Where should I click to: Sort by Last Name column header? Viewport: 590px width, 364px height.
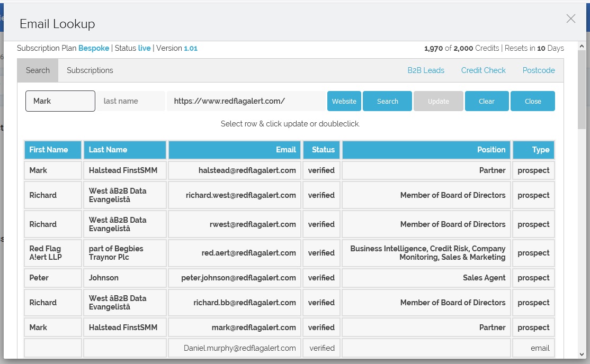click(x=125, y=150)
